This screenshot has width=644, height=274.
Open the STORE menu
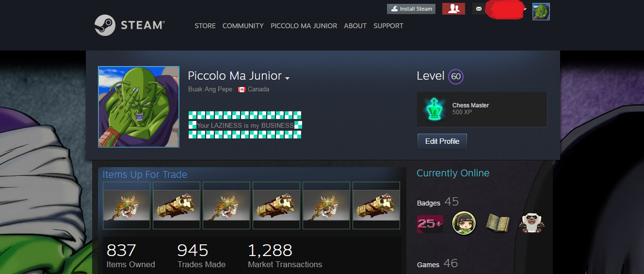click(x=205, y=26)
